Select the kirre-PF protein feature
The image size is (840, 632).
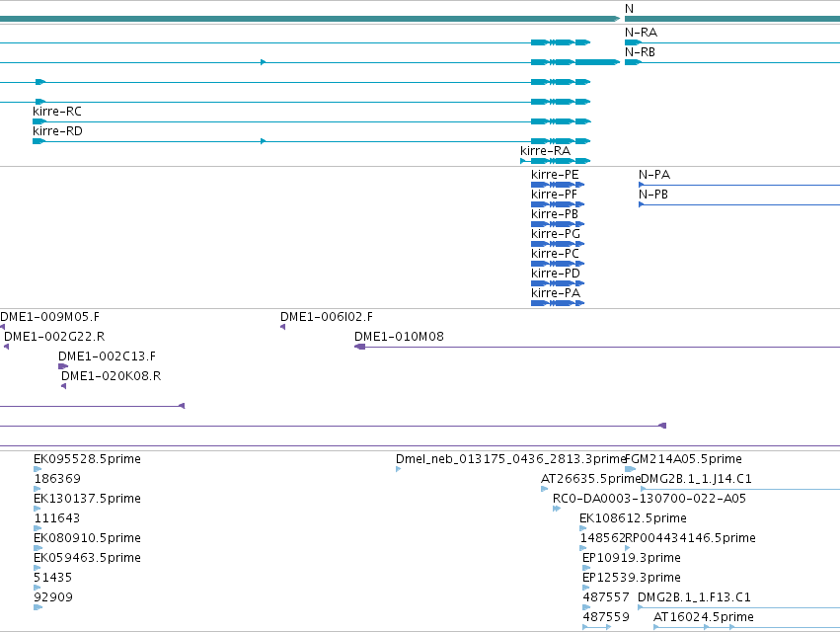[x=558, y=204]
